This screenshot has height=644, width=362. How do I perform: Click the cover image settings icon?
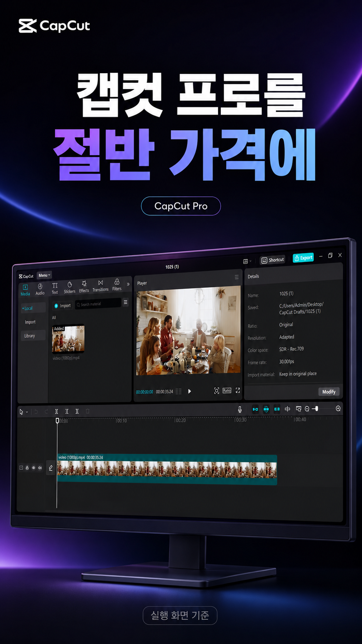click(299, 409)
